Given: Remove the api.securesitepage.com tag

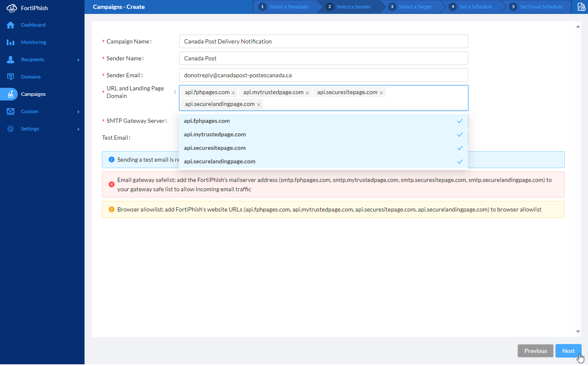Looking at the screenshot, I should [381, 92].
